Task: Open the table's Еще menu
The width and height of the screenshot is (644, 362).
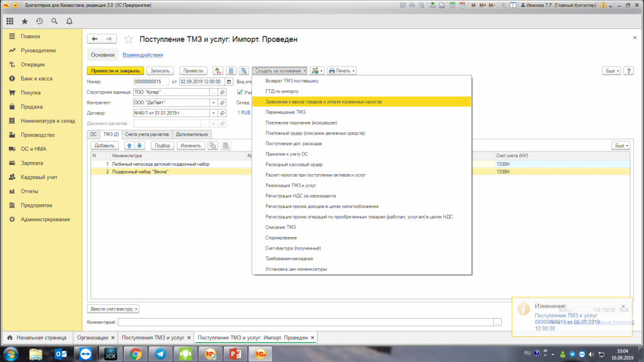Action: point(621,146)
